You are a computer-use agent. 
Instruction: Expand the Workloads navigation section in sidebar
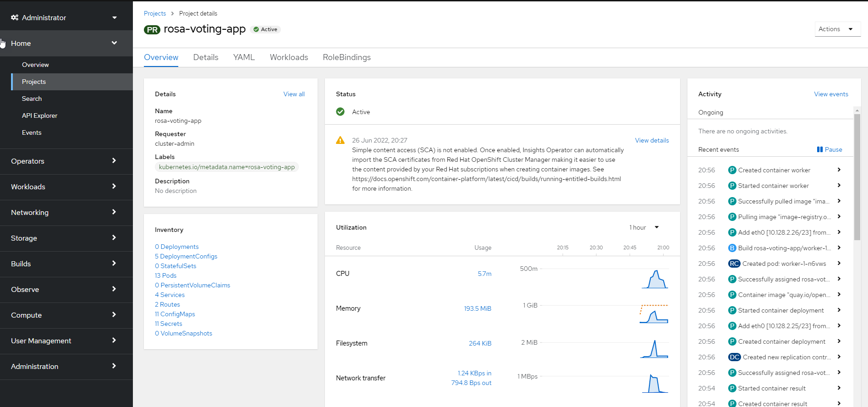66,187
